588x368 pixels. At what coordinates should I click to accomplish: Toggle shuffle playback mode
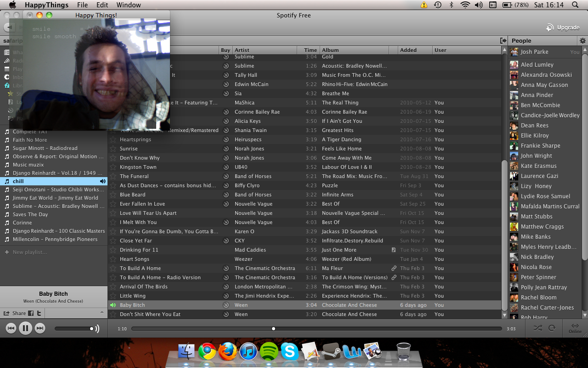(x=537, y=328)
